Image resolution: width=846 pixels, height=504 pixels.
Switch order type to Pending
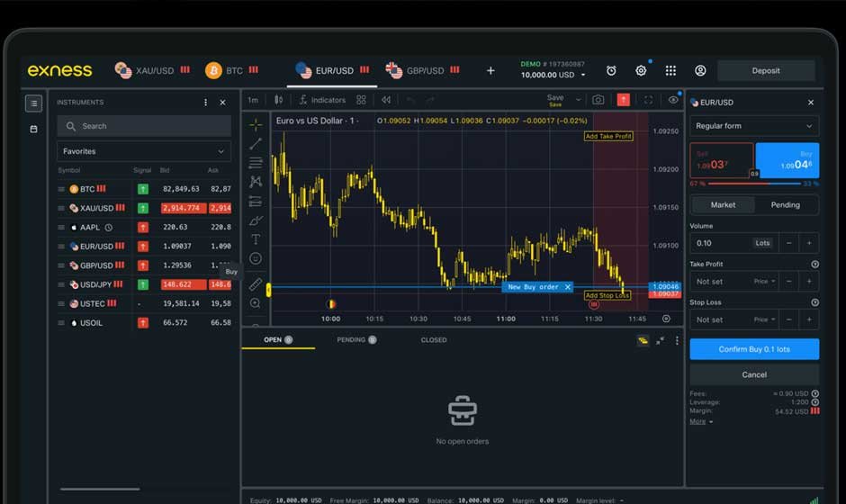(x=785, y=205)
